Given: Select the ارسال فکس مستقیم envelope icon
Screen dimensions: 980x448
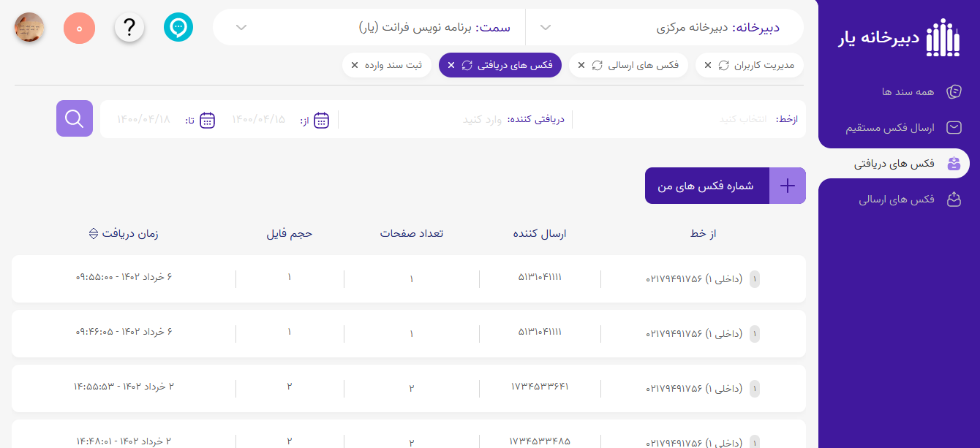Looking at the screenshot, I should tap(954, 126).
